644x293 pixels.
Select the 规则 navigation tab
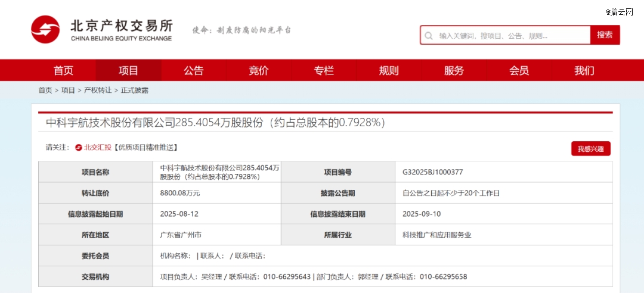(x=389, y=71)
